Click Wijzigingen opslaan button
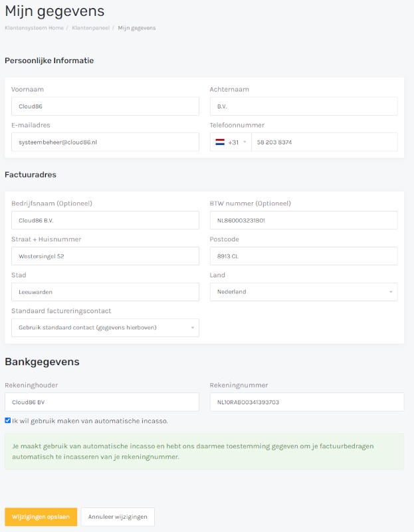The height and width of the screenshot is (532, 414). 41,517
